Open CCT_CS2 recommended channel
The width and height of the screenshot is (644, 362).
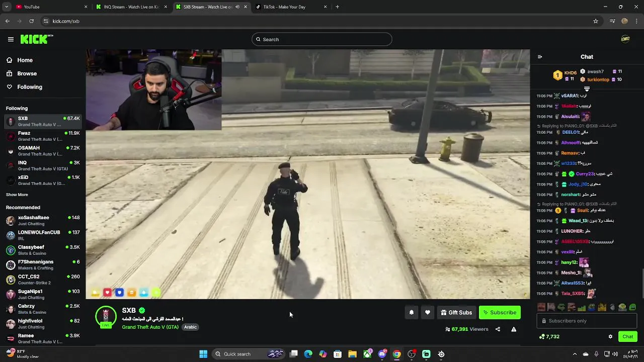coord(43,280)
